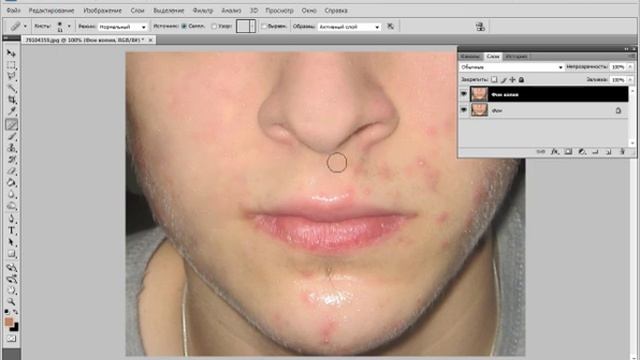Screen dimensions: 640x360
Task: Select the Clone Stamp tool
Action: point(11,148)
